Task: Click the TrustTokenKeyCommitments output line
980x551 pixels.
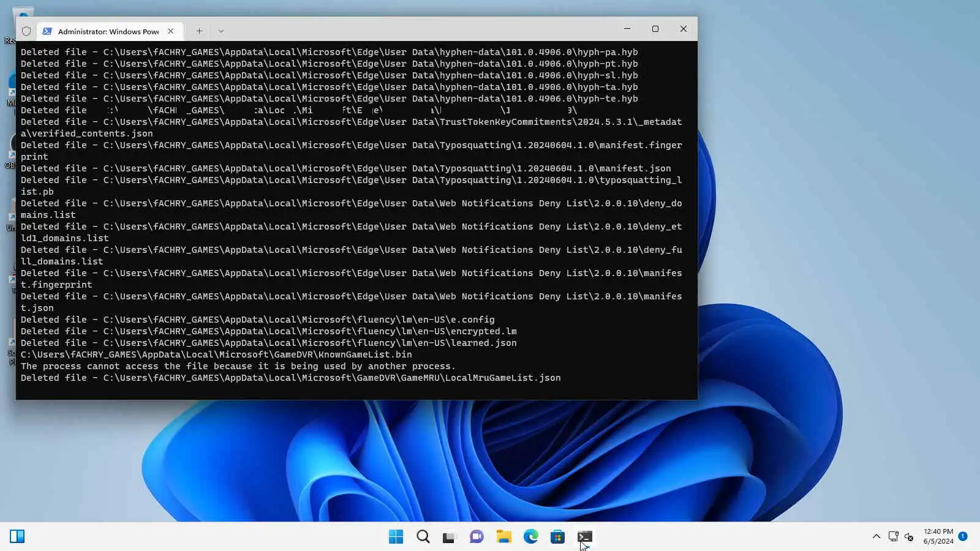Action: point(352,122)
